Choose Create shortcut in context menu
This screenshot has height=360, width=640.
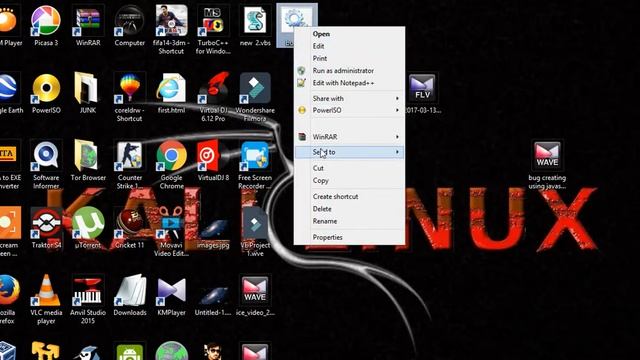point(349,196)
